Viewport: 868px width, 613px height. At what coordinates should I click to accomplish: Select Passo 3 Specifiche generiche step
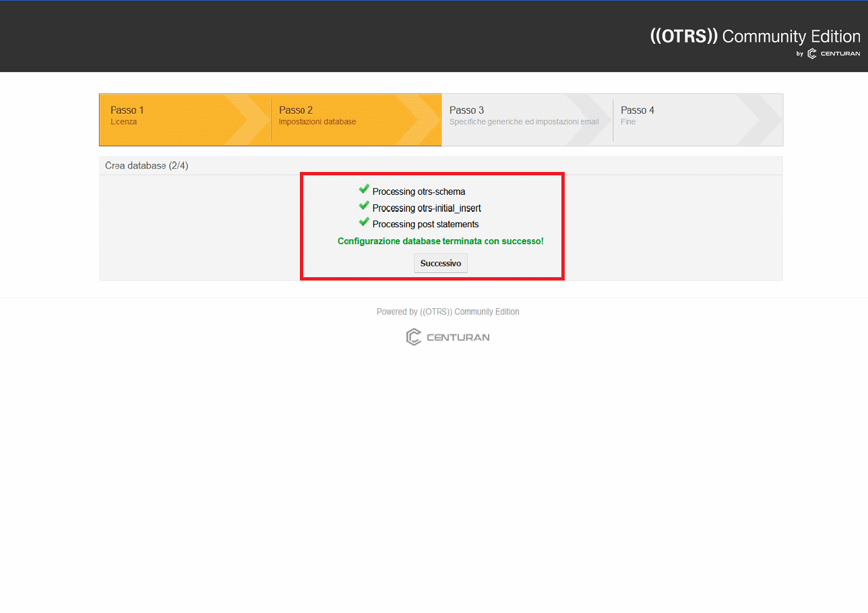pos(527,119)
